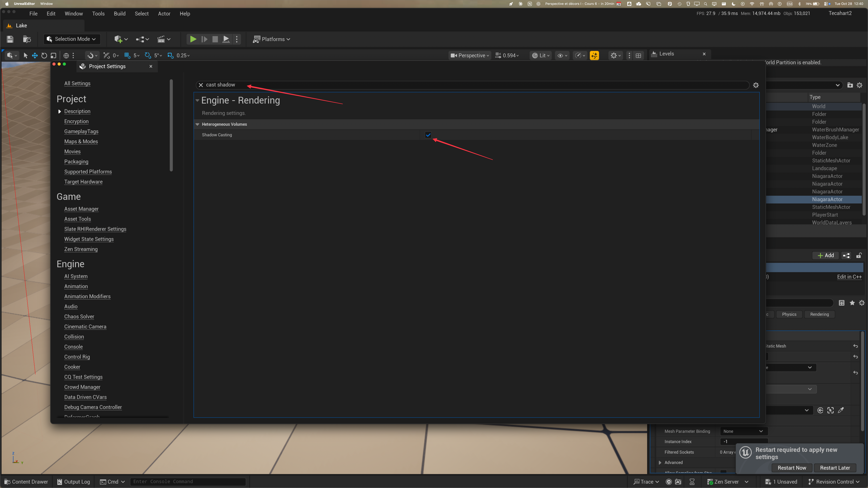Expand the Advanced section in Details
The image size is (868, 488).
[660, 463]
